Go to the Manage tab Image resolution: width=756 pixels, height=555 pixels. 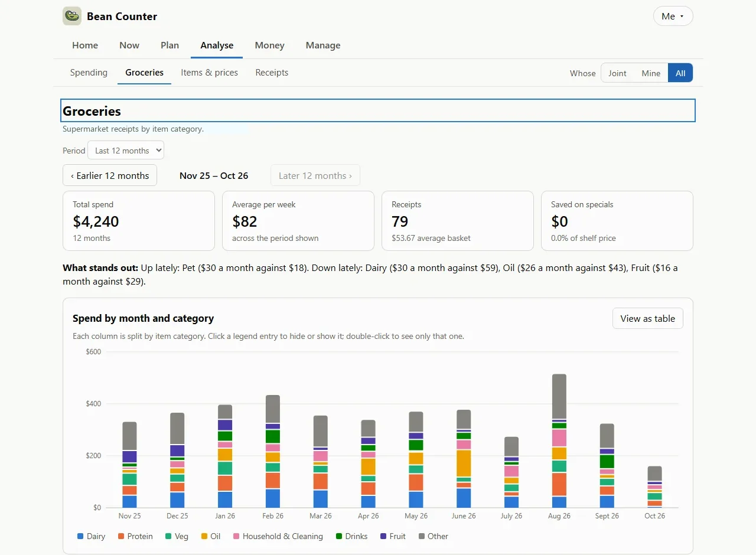(x=323, y=45)
